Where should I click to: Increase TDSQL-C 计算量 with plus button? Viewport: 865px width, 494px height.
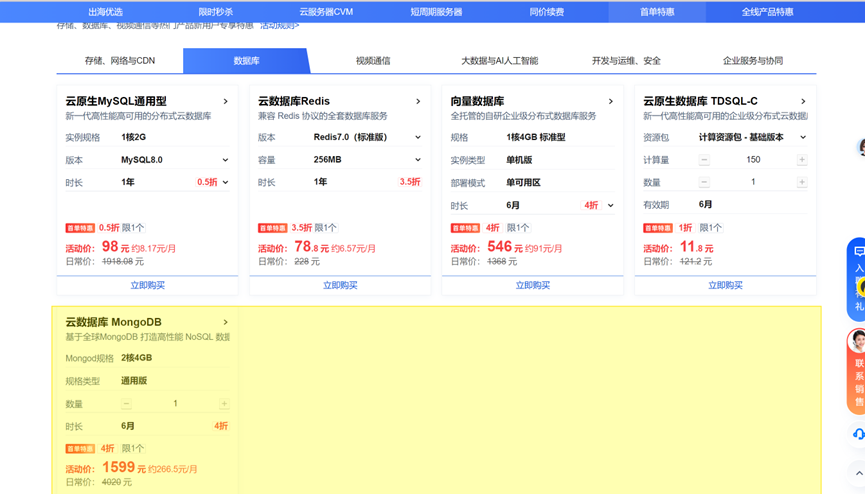802,160
